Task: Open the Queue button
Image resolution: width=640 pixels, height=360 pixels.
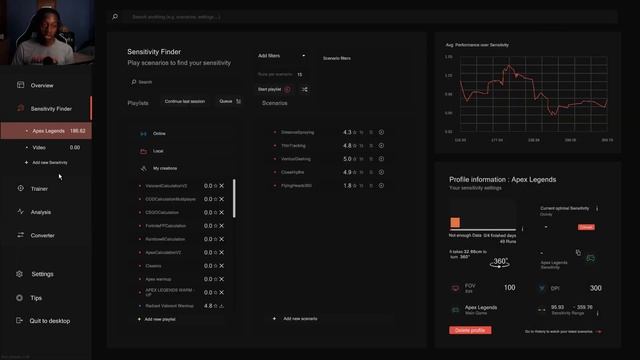Action: click(x=230, y=101)
